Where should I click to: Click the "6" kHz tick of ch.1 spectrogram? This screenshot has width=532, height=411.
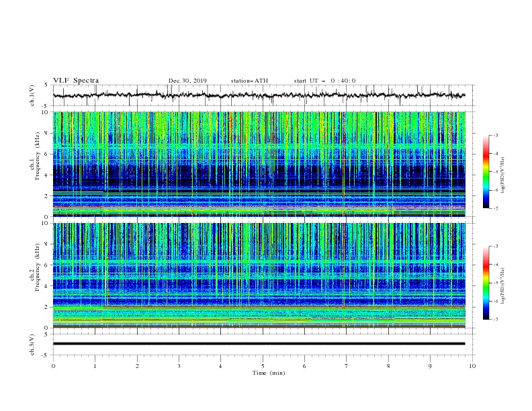[46, 154]
